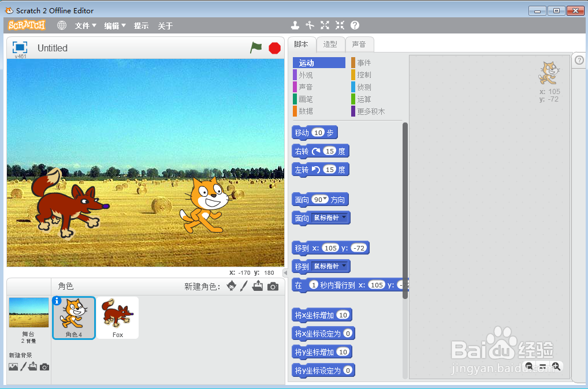Select the Grow sprite tool
The image size is (588, 389).
tap(325, 25)
